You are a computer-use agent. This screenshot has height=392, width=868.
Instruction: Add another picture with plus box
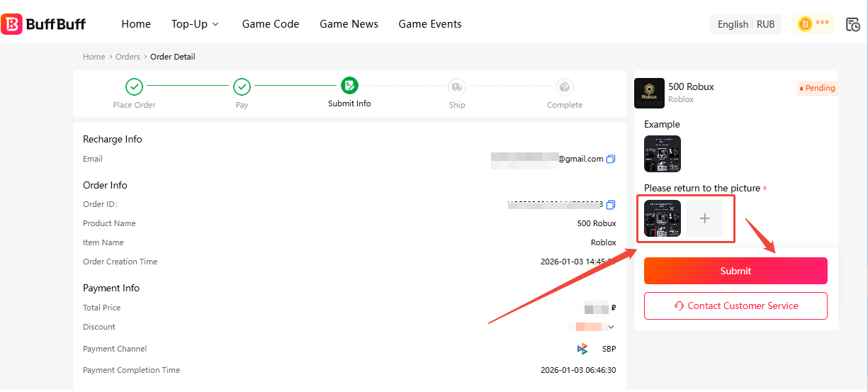(x=704, y=218)
